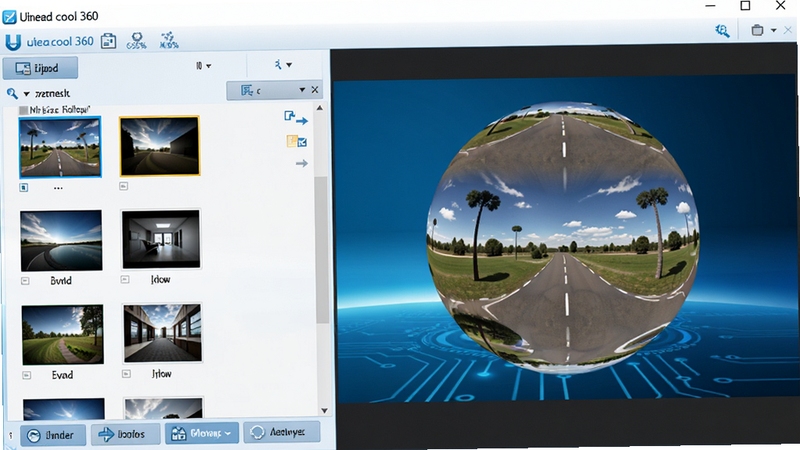Click the Jdow label

coord(160,280)
